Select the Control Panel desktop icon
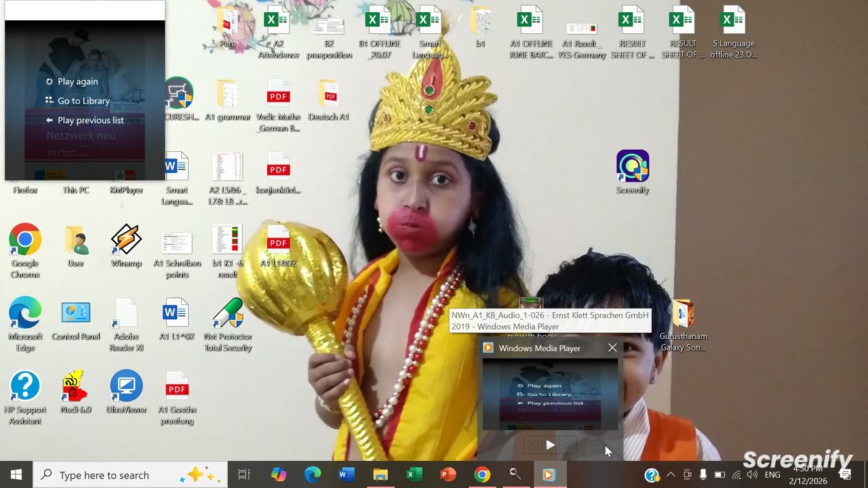This screenshot has height=488, width=868. [x=76, y=319]
